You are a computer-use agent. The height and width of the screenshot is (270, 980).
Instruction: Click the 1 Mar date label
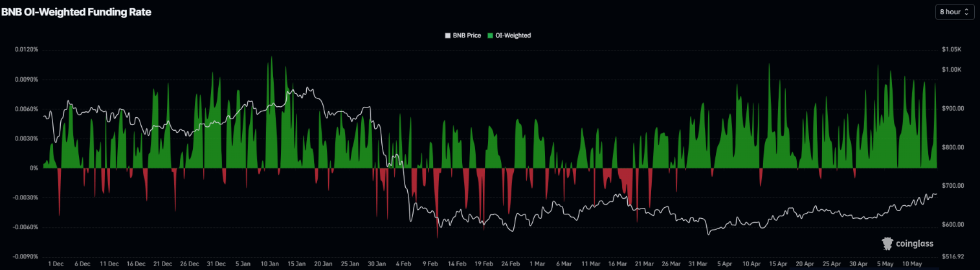538,264
